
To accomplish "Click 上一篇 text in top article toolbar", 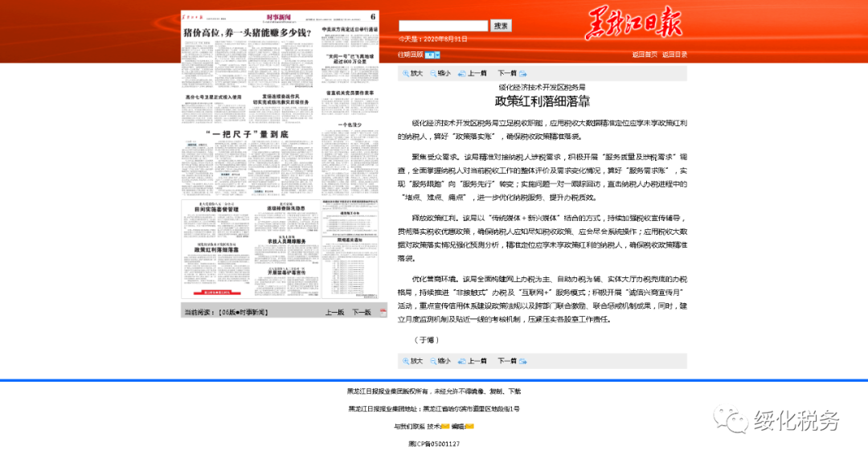I will tap(477, 74).
